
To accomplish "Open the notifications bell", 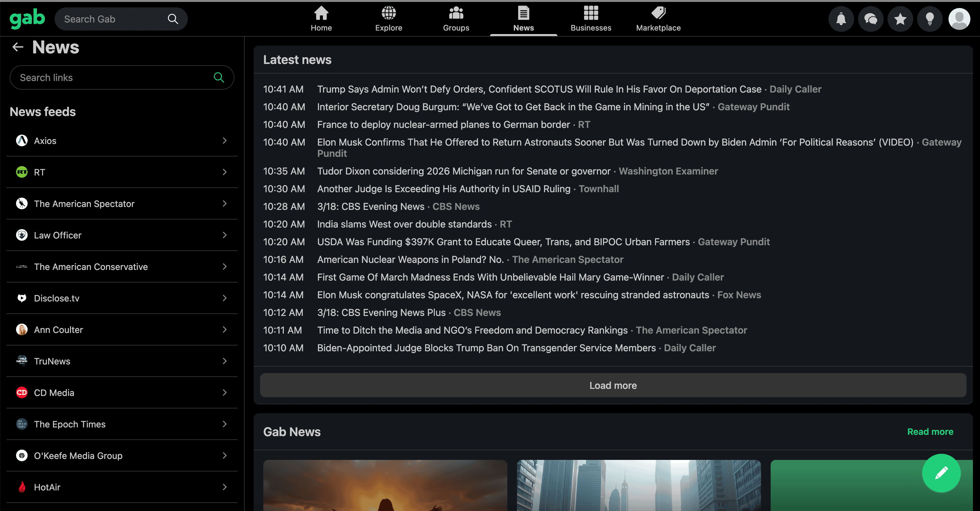I will 841,19.
